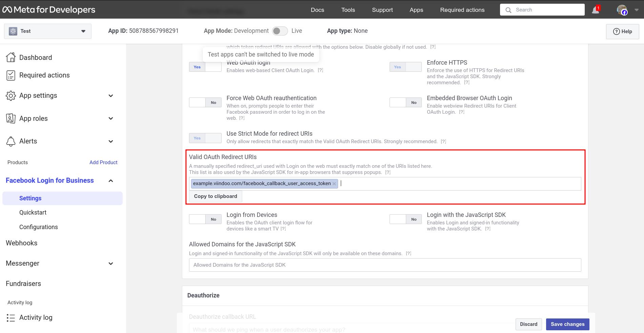Open the Apps menu
Viewport: 644px width, 333px height.
tap(416, 10)
